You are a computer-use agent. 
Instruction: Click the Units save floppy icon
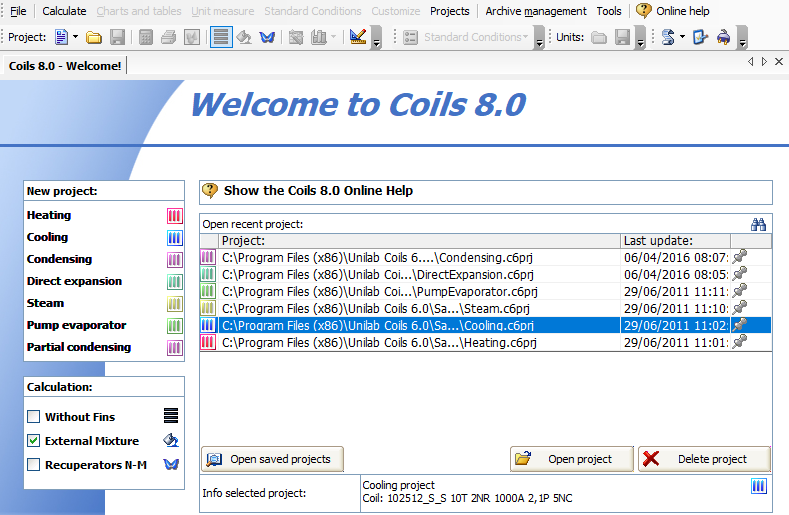point(622,37)
